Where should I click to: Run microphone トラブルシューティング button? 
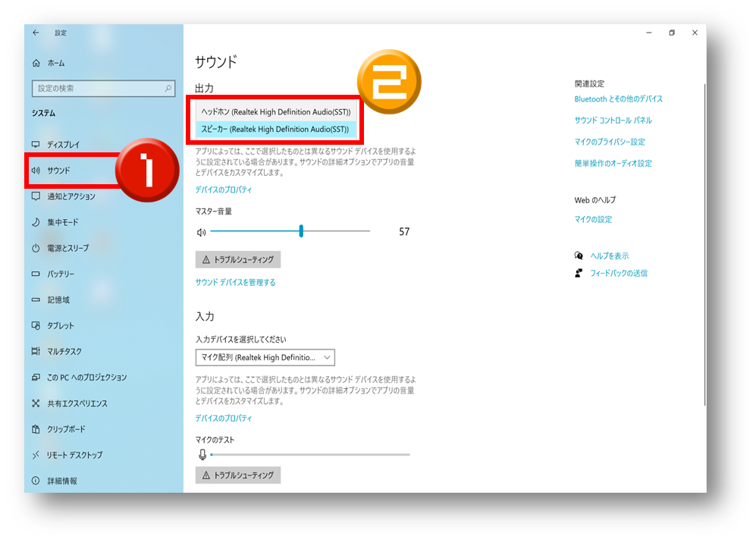pos(238,475)
